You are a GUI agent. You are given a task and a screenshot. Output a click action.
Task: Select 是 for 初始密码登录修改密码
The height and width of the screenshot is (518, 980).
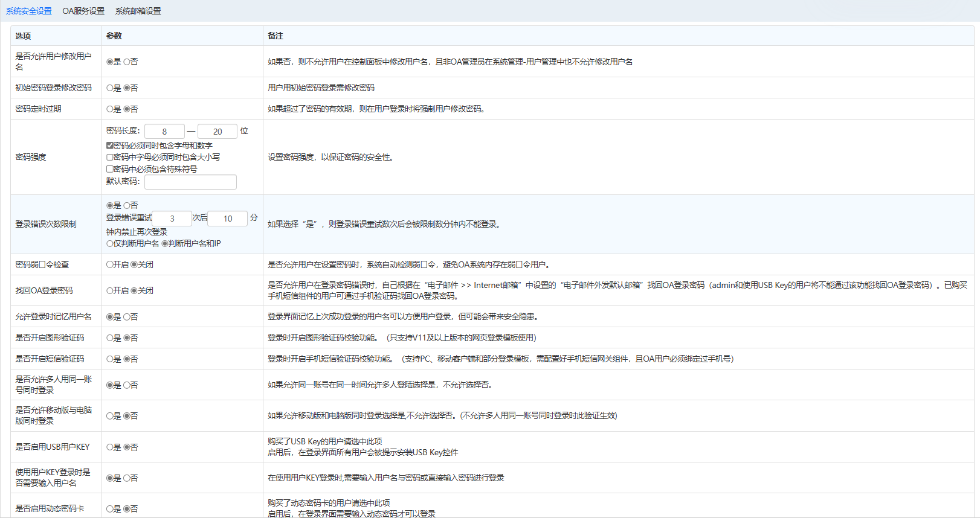point(110,88)
